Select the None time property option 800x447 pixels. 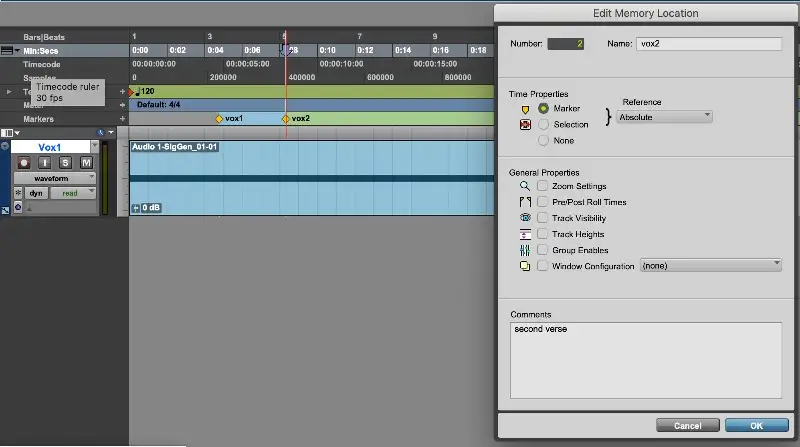coord(544,141)
